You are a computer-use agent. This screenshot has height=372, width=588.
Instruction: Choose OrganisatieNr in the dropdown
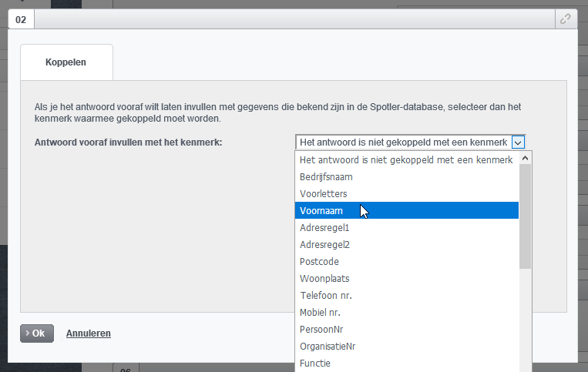328,346
